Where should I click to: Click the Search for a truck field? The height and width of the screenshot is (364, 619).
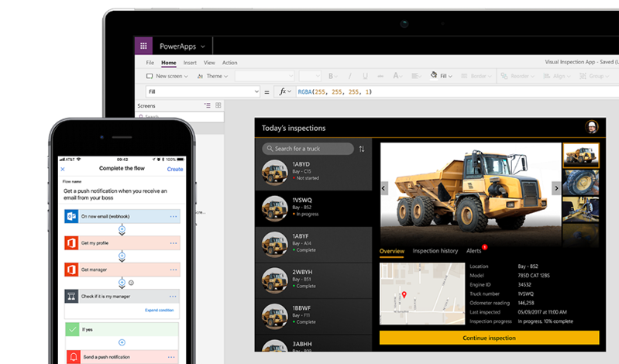tap(308, 149)
